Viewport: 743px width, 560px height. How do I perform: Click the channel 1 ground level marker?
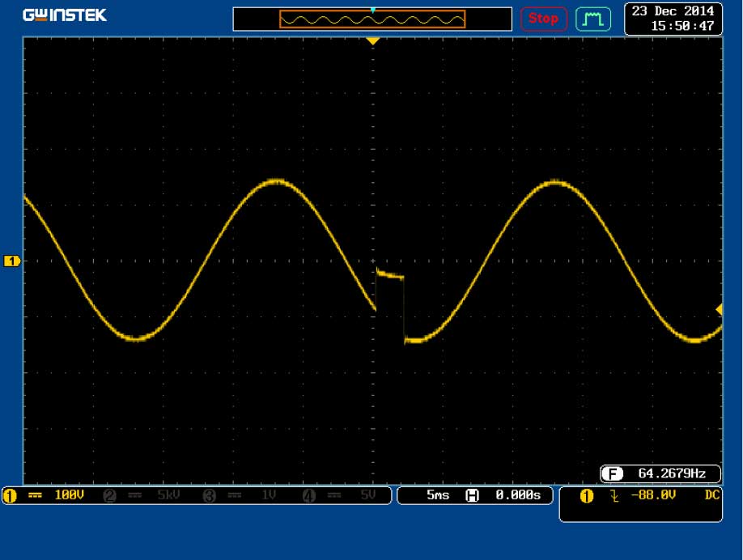[x=11, y=261]
